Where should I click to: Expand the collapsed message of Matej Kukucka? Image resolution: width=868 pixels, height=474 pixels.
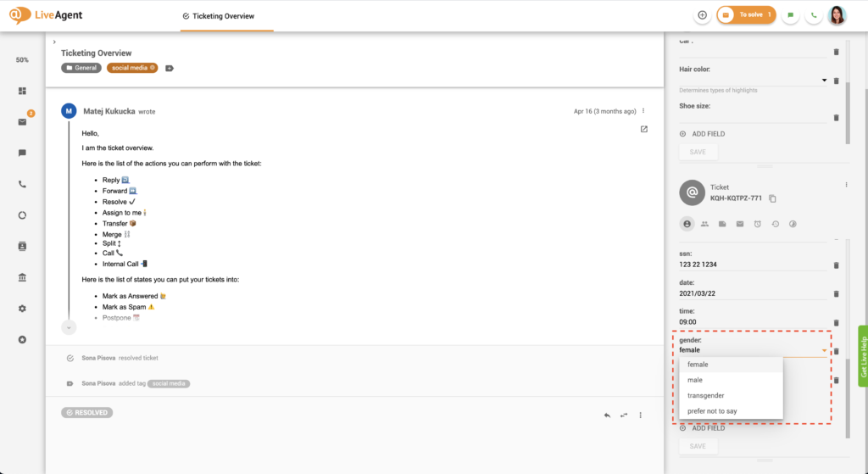(69, 327)
